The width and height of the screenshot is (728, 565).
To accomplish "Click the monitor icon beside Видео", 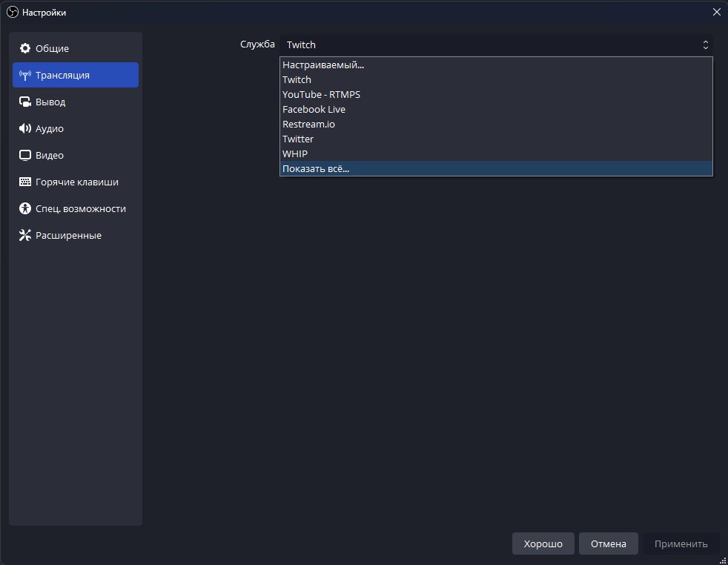I will pyautogui.click(x=25, y=155).
